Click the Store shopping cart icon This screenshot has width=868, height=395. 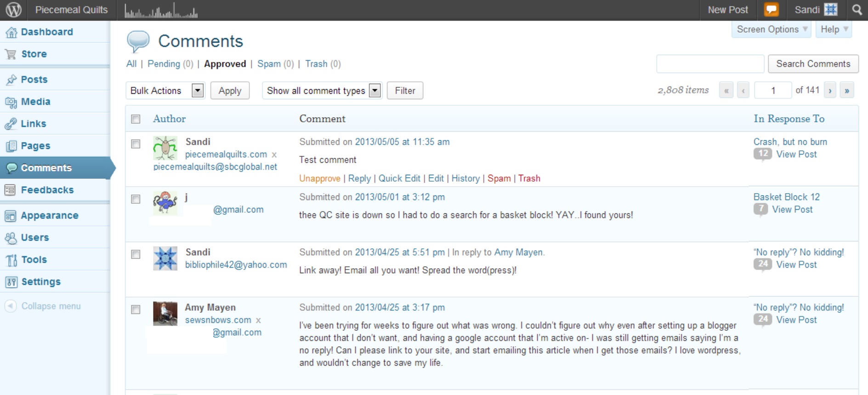click(x=11, y=54)
